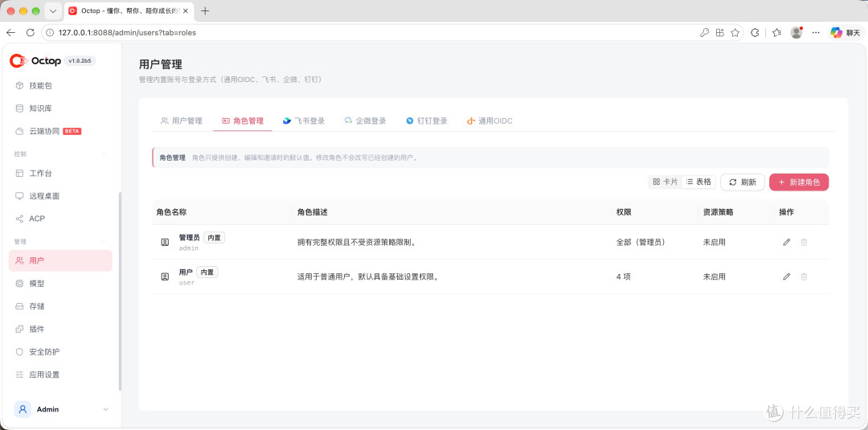The width and height of the screenshot is (868, 430).
Task: Click the Octop logo
Action: point(35,61)
